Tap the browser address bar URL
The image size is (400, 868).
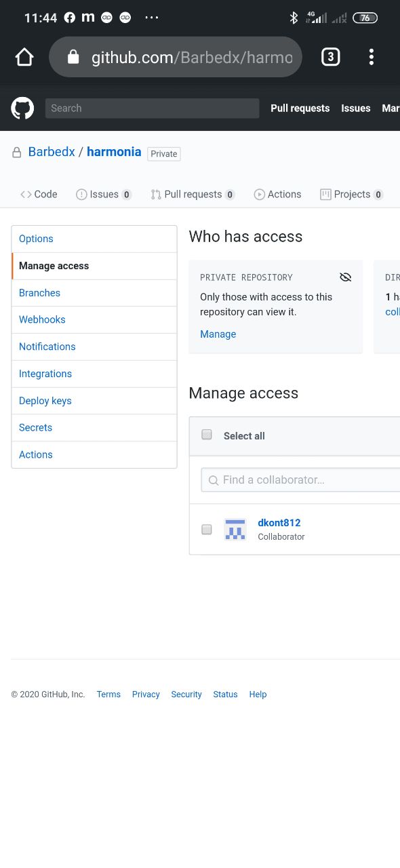[x=193, y=58]
